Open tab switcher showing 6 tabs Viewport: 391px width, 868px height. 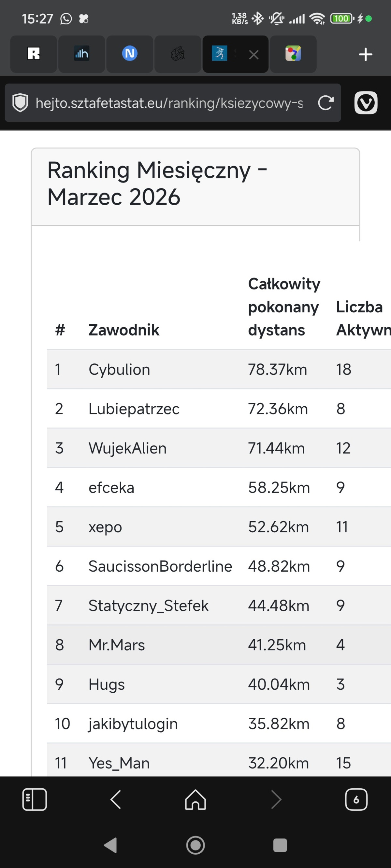pos(356,799)
